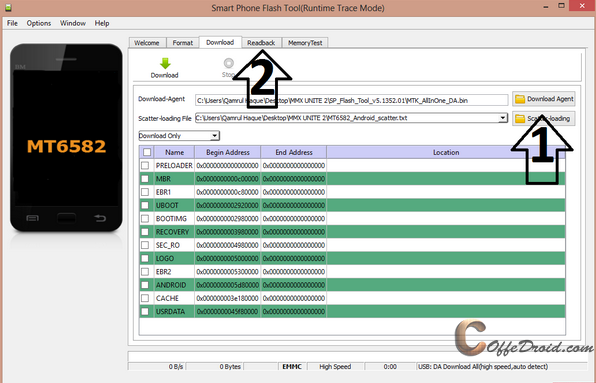Open the File menu
Image resolution: width=596 pixels, height=383 pixels.
[x=12, y=23]
